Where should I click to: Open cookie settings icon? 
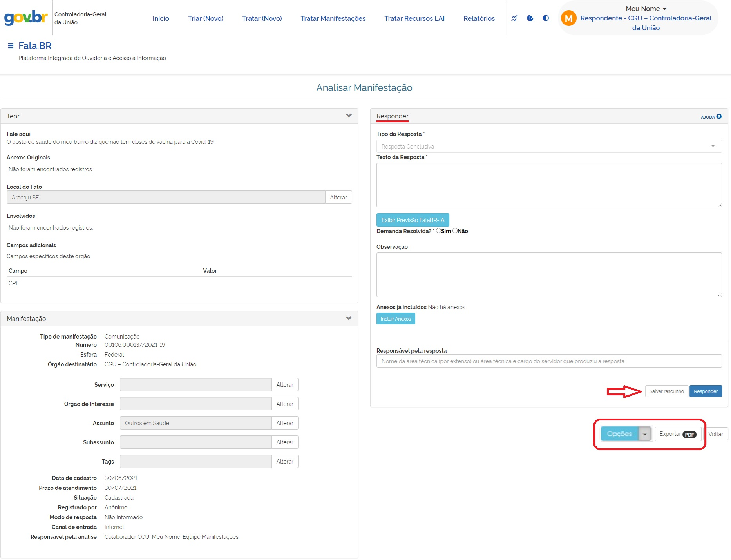click(x=530, y=18)
